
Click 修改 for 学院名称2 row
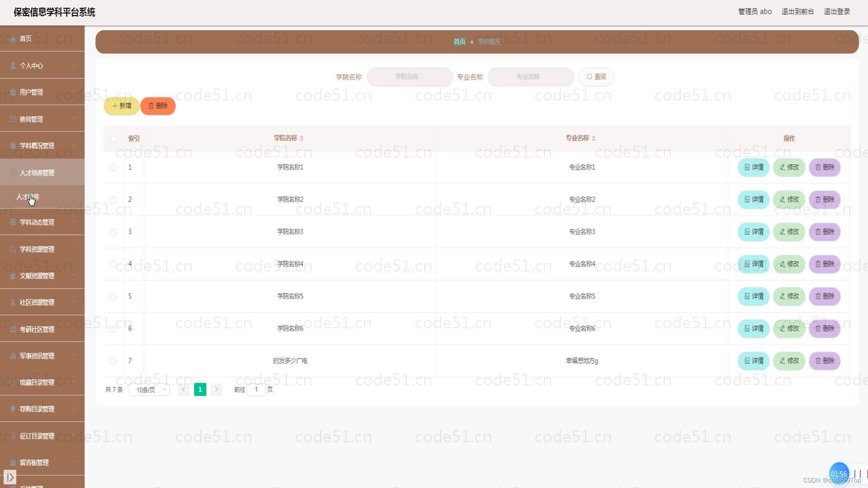789,199
